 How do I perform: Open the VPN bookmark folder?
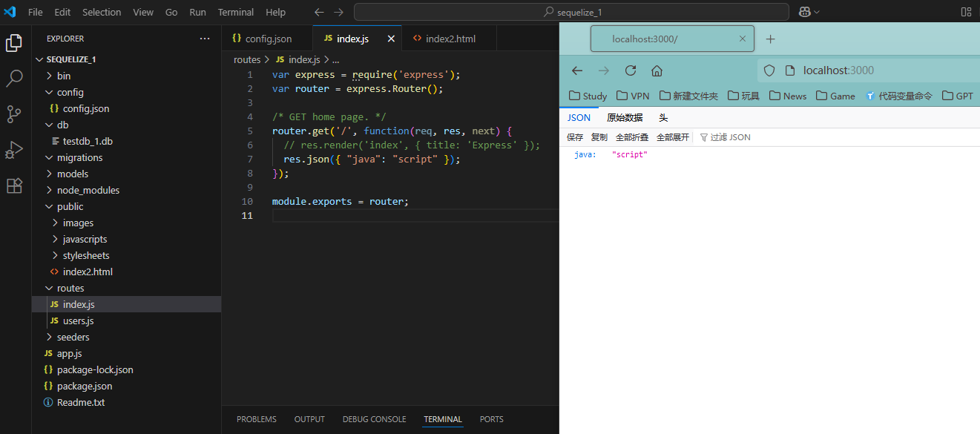(633, 96)
